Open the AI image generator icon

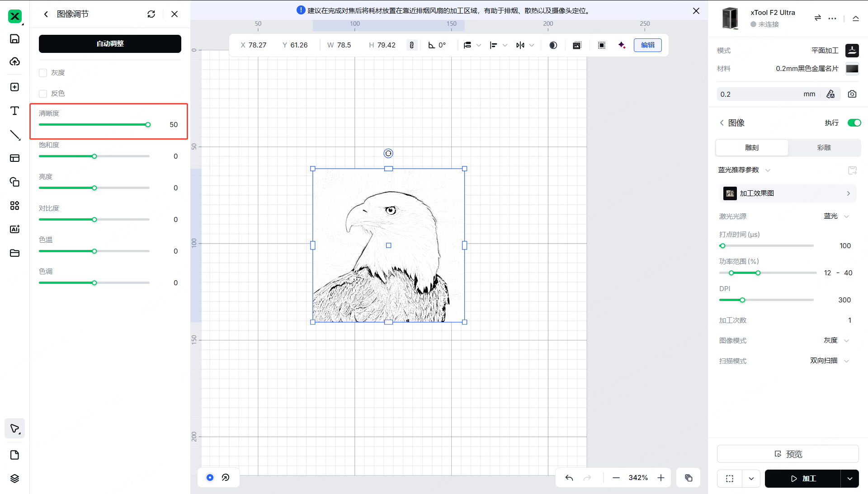pos(14,229)
